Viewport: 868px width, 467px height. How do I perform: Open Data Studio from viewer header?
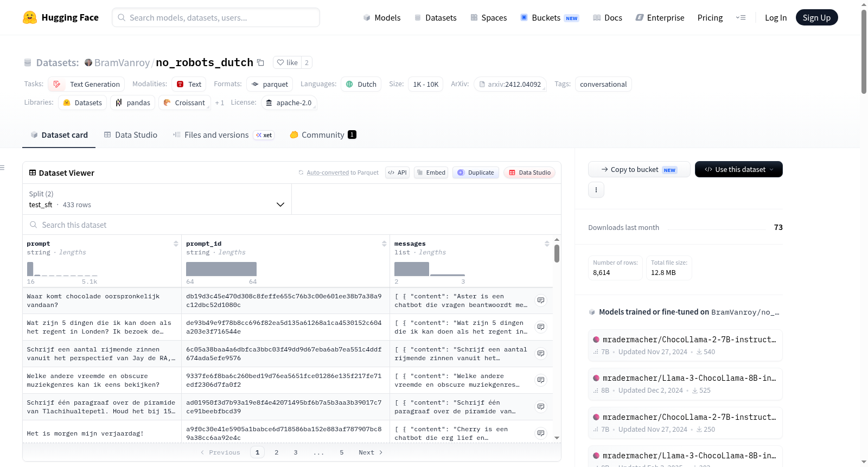[529, 172]
